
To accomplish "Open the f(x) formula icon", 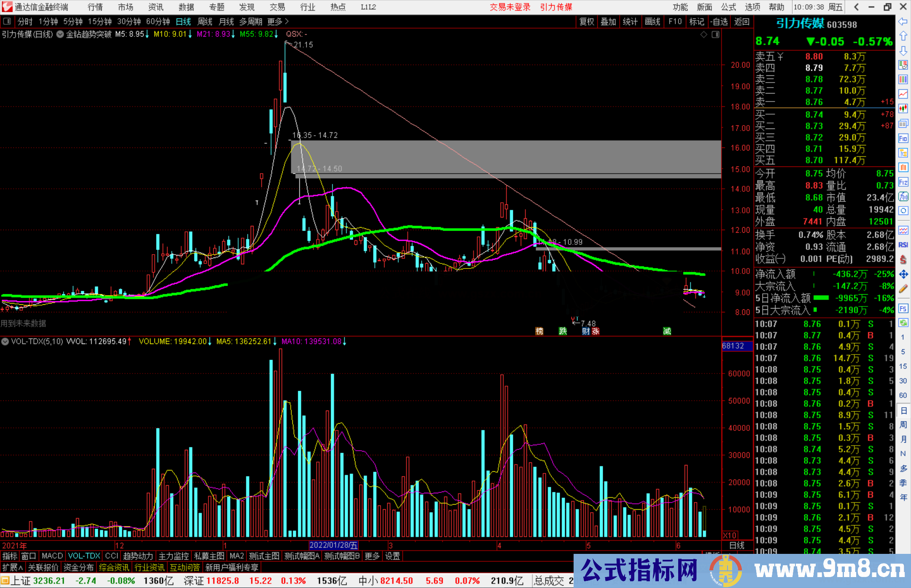I will pyautogui.click(x=903, y=196).
